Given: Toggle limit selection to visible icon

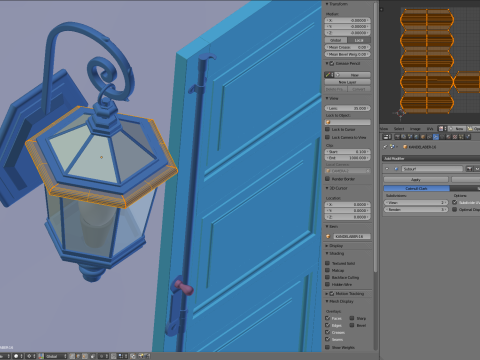Looking at the screenshot, I should coord(92,356).
